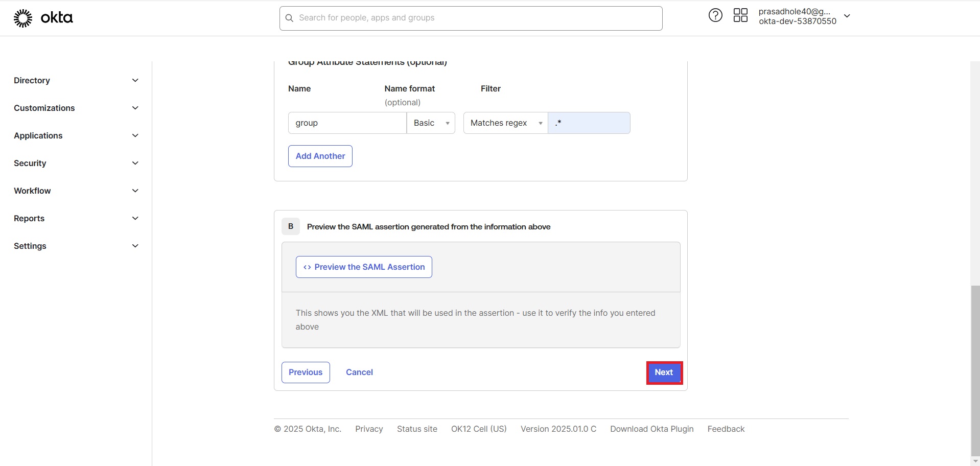Open the Workflow menu
The width and height of the screenshot is (980, 466).
[x=75, y=191]
